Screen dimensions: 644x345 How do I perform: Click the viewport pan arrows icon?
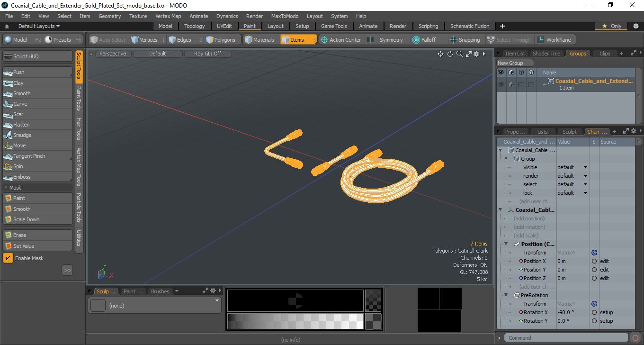coord(440,54)
